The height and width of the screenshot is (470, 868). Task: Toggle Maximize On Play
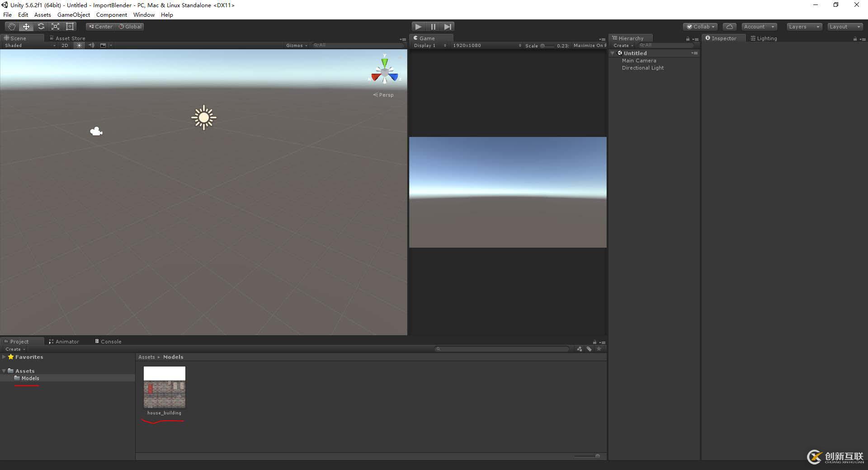pyautogui.click(x=590, y=46)
